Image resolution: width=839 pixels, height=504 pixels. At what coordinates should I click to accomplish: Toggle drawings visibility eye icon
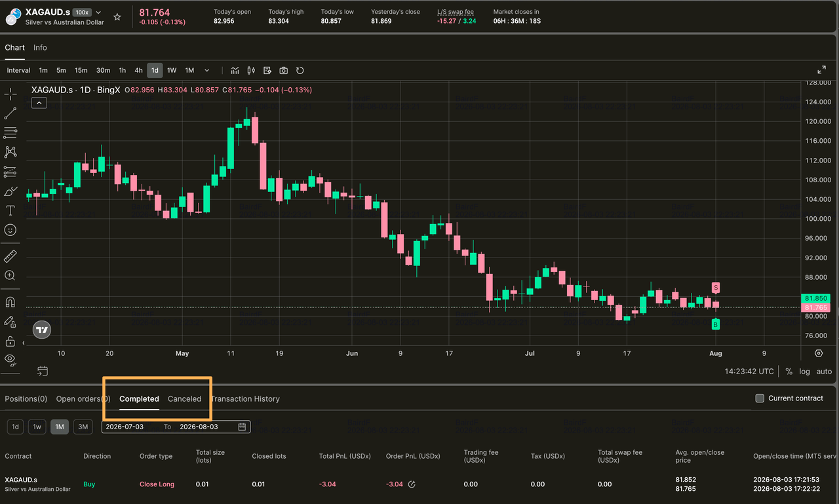tap(10, 359)
